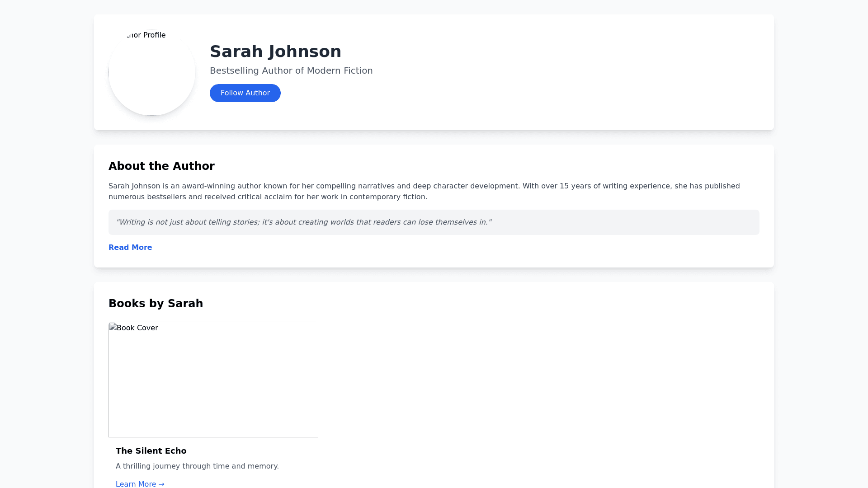
Task: Follow the Learn More link
Action: click(x=136, y=484)
